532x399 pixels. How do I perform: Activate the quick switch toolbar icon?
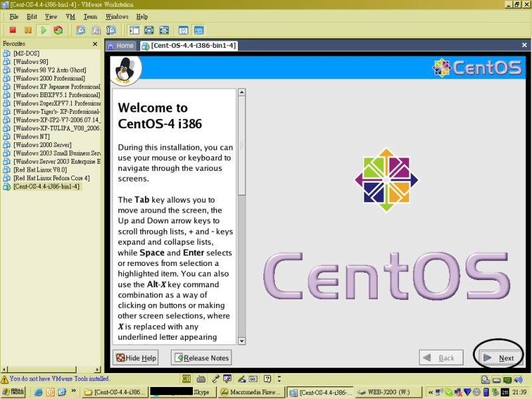pyautogui.click(x=164, y=30)
